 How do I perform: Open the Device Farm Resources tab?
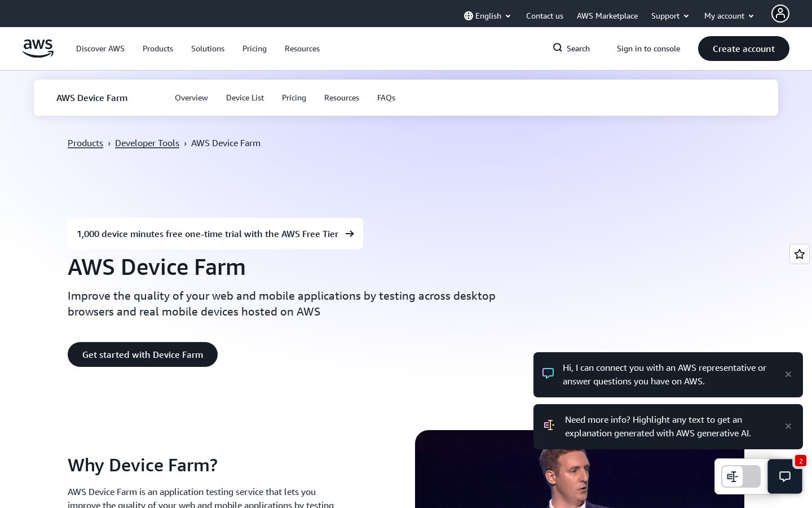[342, 98]
